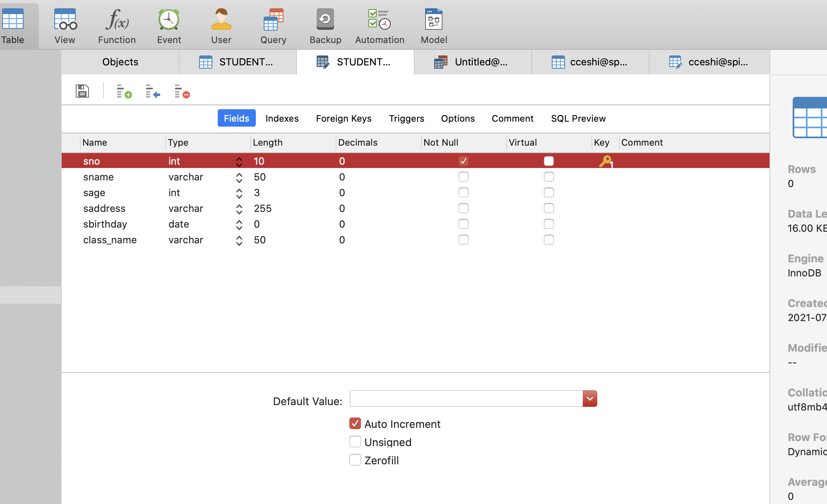Switch to the Indexes tab

click(282, 118)
